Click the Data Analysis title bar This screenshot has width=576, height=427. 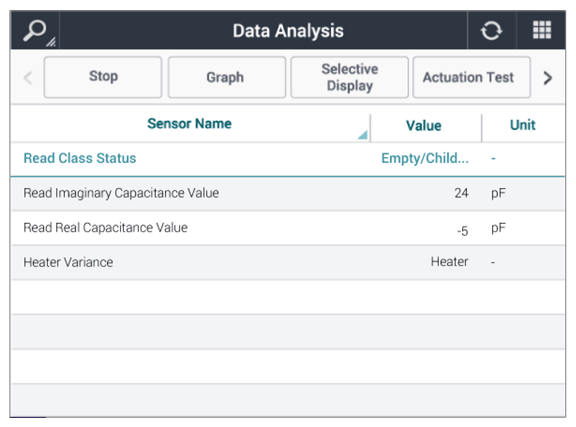pos(288,30)
